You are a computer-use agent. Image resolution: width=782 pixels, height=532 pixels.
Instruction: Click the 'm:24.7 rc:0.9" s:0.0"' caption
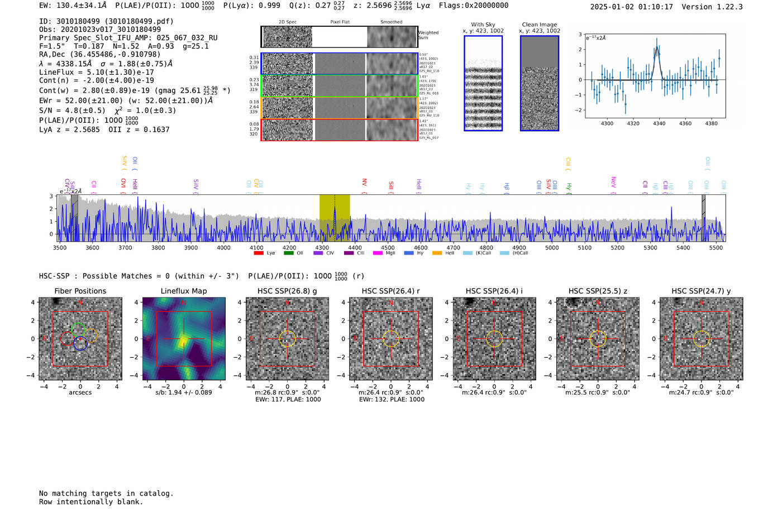point(702,392)
